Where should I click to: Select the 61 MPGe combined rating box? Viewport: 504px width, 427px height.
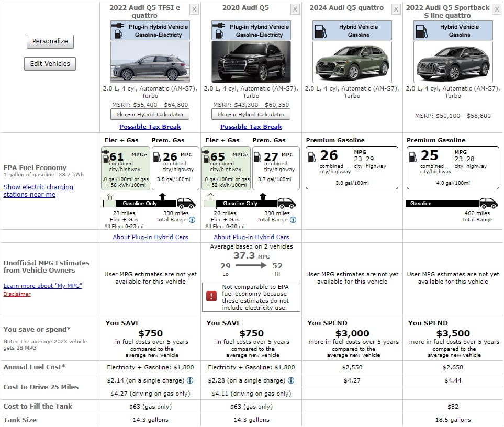pyautogui.click(x=126, y=168)
